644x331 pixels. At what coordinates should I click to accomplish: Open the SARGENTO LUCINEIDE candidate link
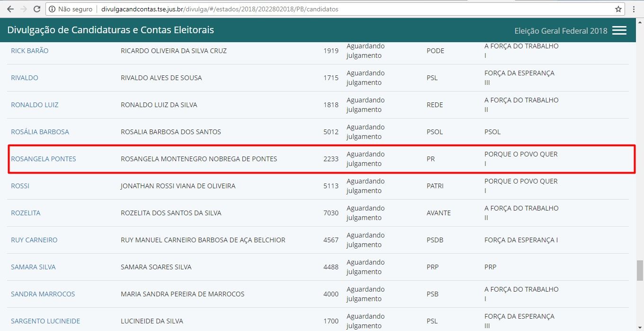(45, 321)
